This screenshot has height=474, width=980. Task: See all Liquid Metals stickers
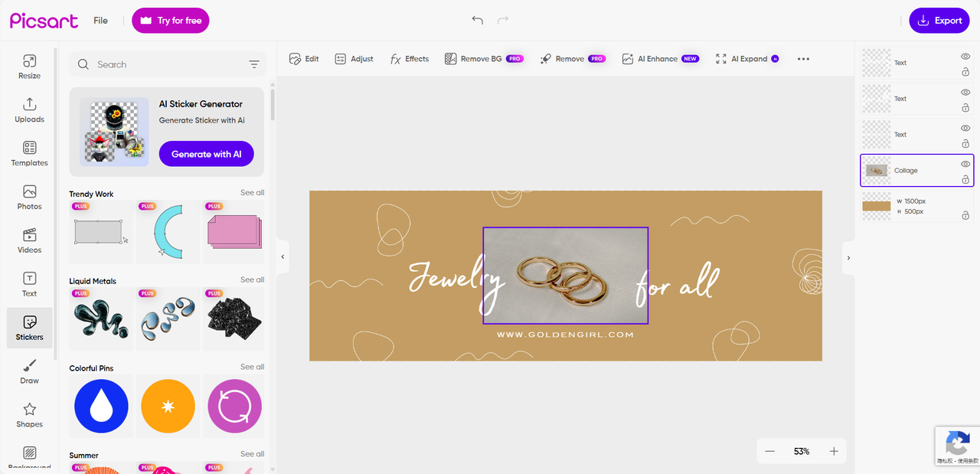pos(252,280)
